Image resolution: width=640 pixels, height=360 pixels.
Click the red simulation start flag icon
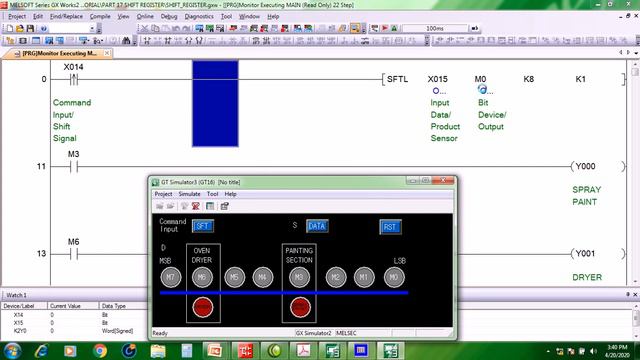click(x=384, y=28)
